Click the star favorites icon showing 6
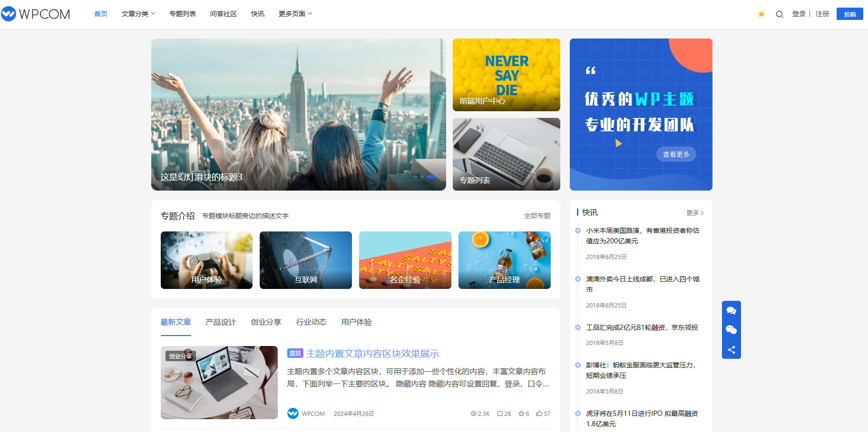Viewport: 868px width, 432px height. click(x=521, y=413)
